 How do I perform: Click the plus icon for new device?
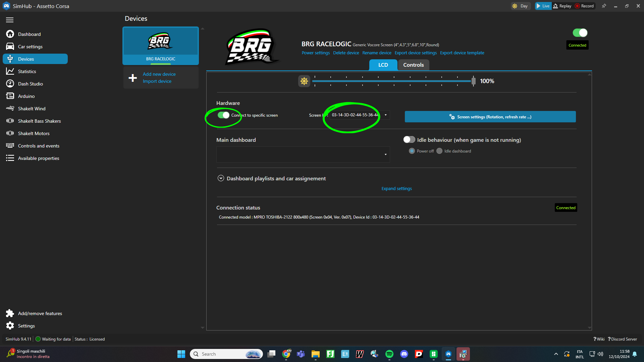click(133, 78)
